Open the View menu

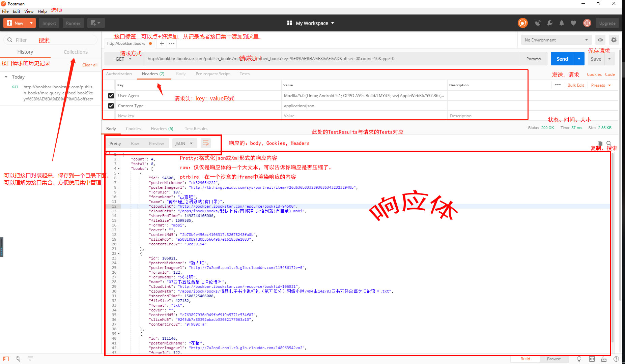(29, 11)
